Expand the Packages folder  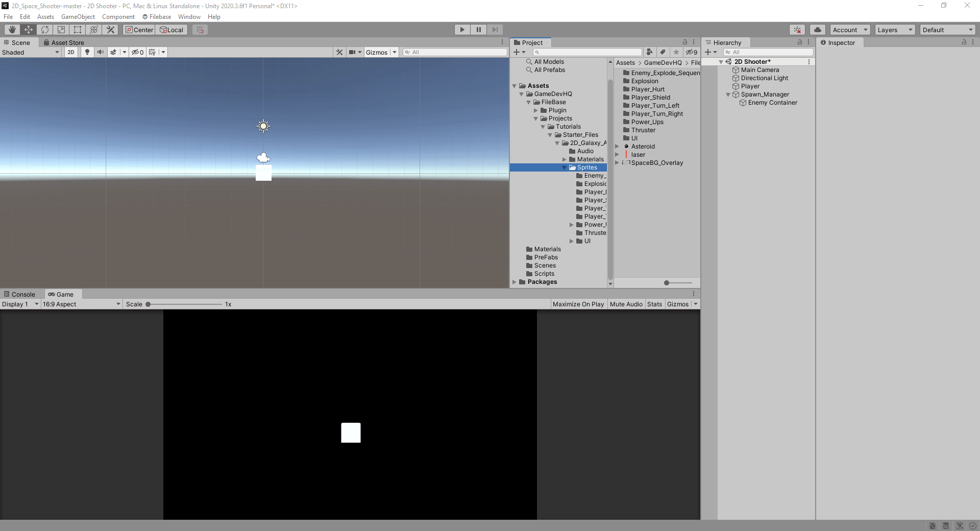514,282
